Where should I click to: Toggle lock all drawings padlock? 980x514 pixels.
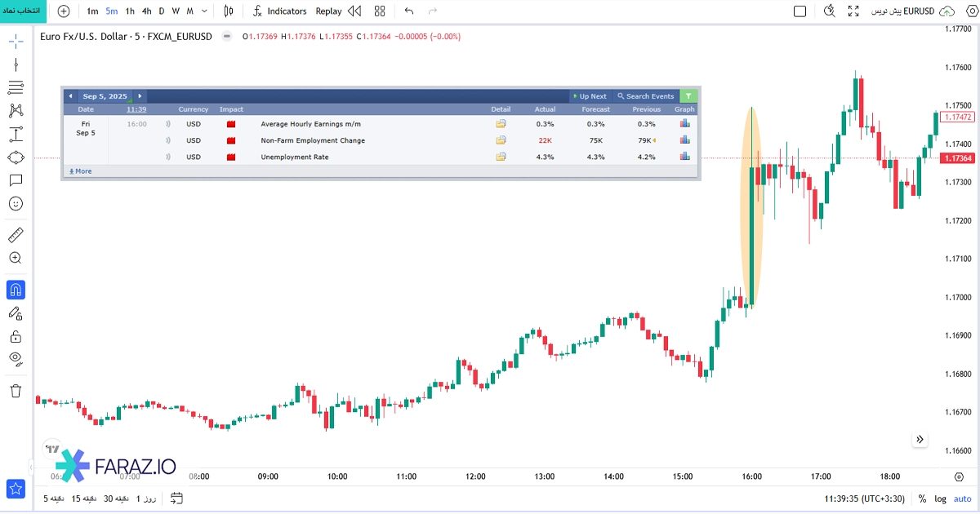tap(16, 336)
